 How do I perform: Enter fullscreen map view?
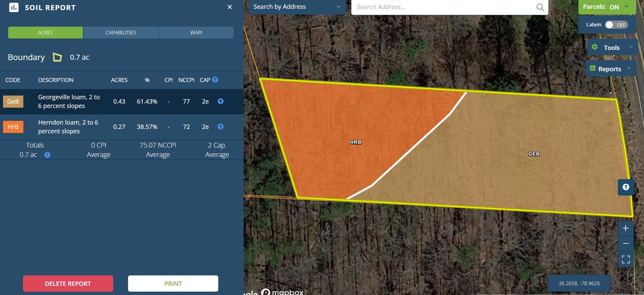point(625,259)
